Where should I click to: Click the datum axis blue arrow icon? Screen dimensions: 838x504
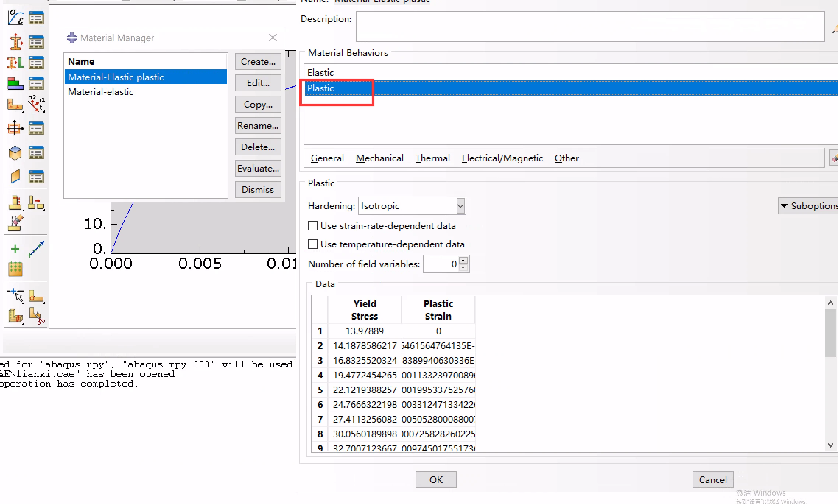click(36, 249)
